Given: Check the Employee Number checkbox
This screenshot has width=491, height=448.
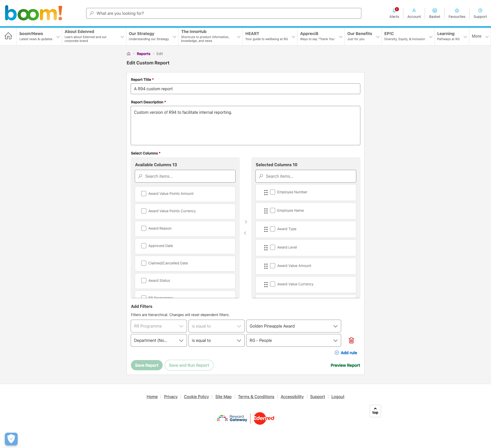Looking at the screenshot, I should point(273,192).
